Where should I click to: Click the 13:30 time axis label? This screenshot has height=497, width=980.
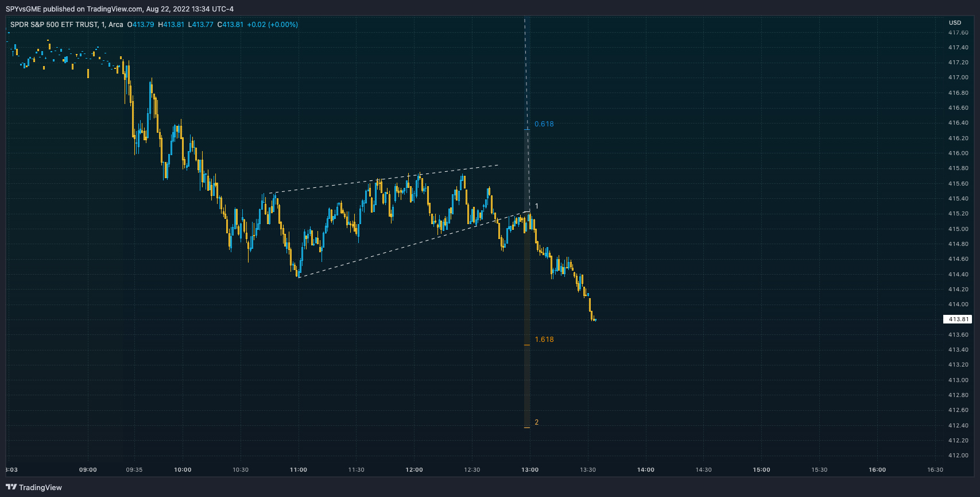pos(588,470)
